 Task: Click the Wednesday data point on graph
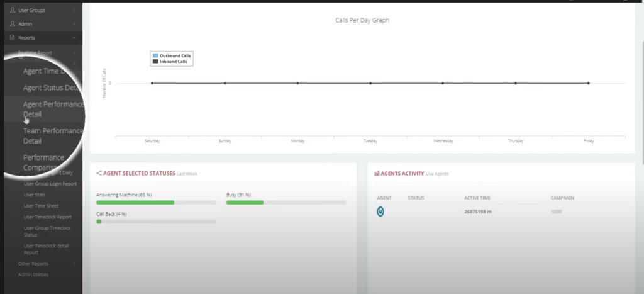coord(443,83)
